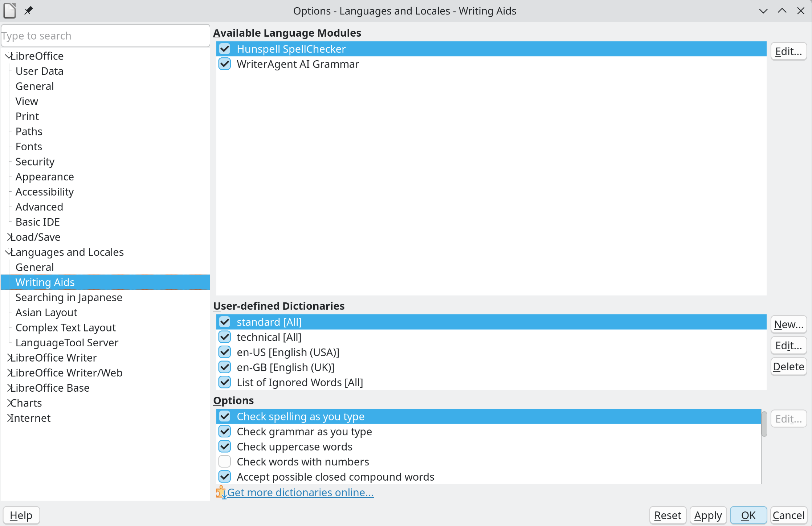Uncheck Hunspell SpellChecker module

(x=225, y=49)
